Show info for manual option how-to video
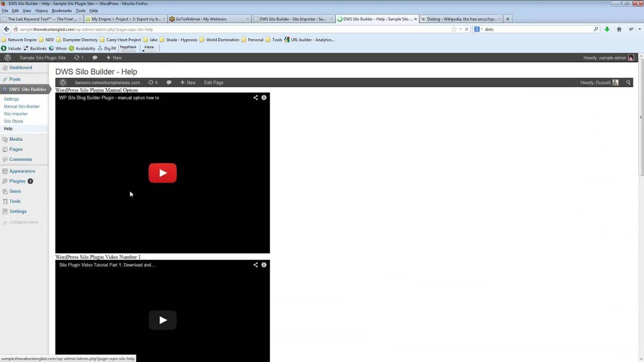The image size is (644, 362). click(264, 98)
